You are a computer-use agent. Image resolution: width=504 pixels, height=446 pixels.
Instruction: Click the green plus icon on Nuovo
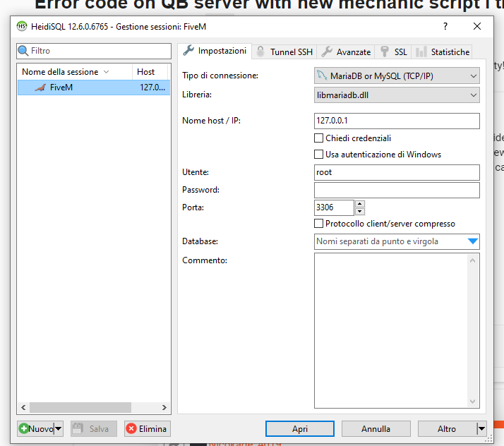24,428
